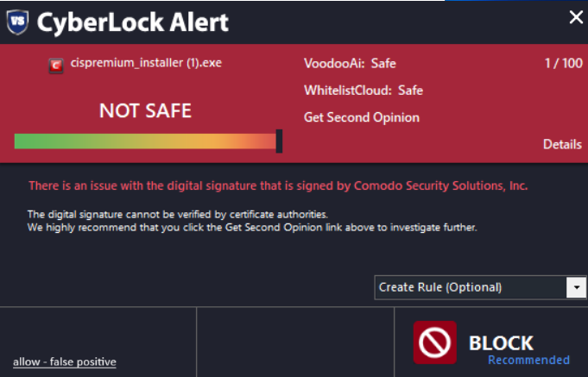Click the CyberLock Alert title text

[132, 22]
